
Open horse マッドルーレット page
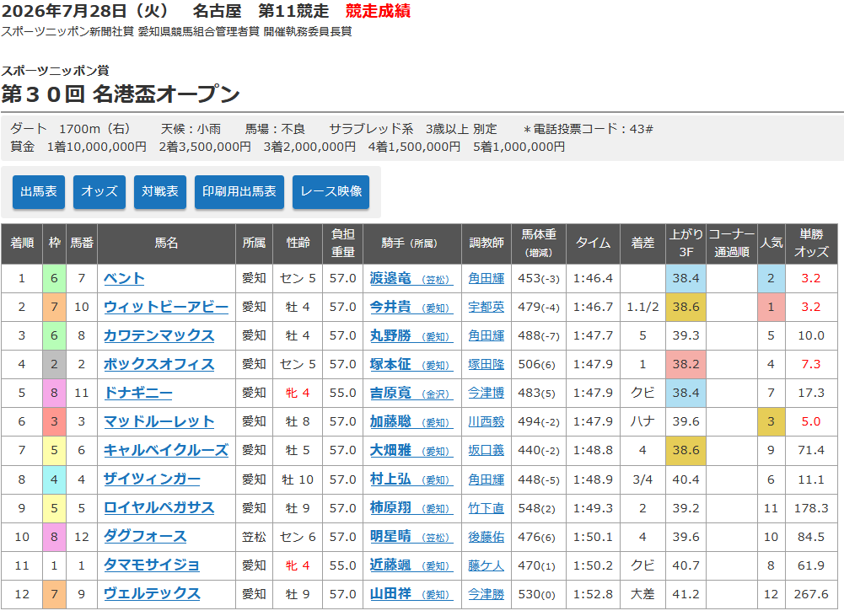(x=159, y=422)
